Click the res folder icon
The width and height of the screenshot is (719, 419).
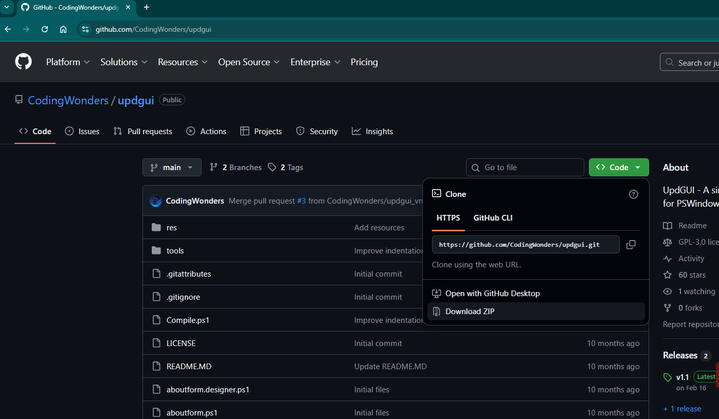[x=156, y=227]
